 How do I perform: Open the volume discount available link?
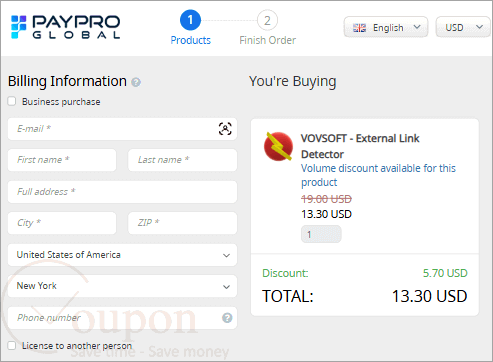378,175
